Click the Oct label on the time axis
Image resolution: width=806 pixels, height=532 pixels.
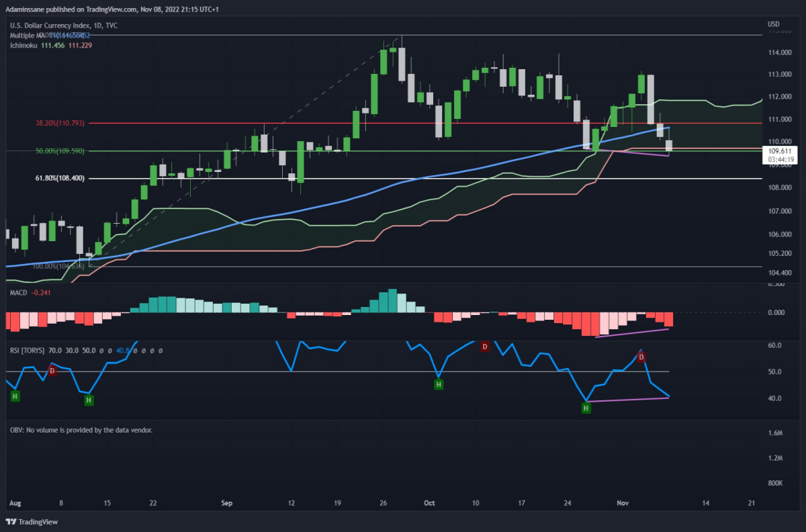(430, 502)
